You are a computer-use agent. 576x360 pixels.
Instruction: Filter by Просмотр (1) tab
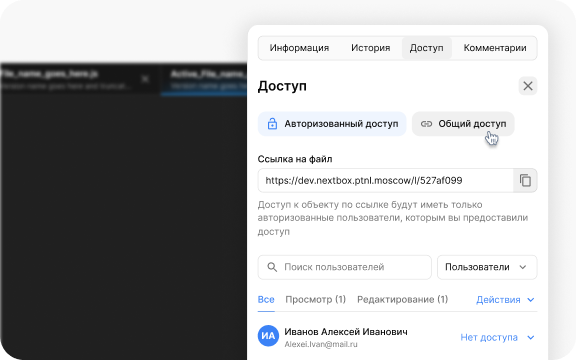click(316, 300)
